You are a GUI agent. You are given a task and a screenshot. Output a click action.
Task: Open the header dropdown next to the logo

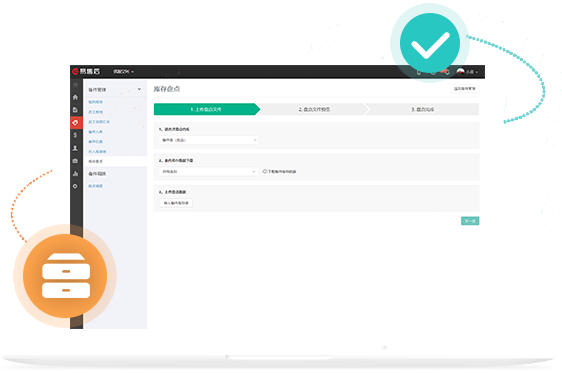pos(124,72)
